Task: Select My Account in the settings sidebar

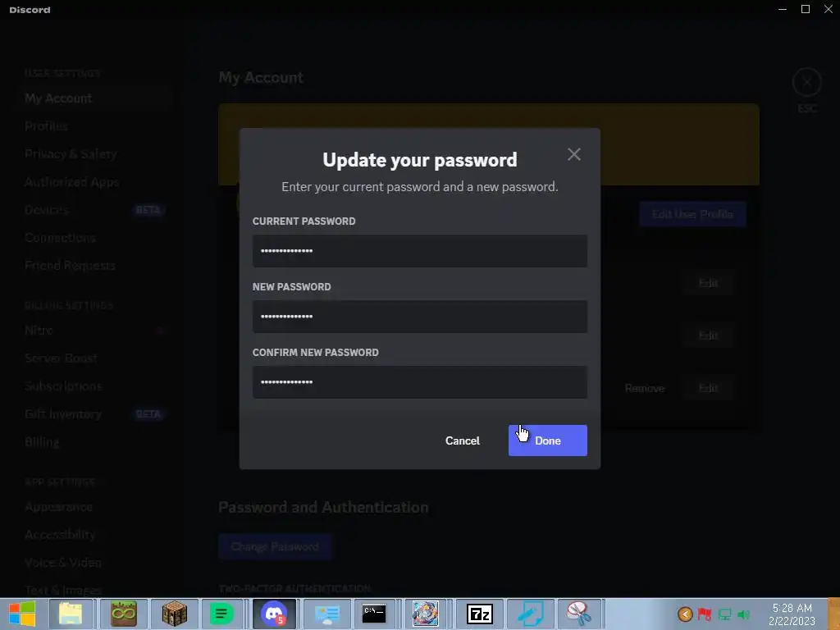Action: coord(93,98)
